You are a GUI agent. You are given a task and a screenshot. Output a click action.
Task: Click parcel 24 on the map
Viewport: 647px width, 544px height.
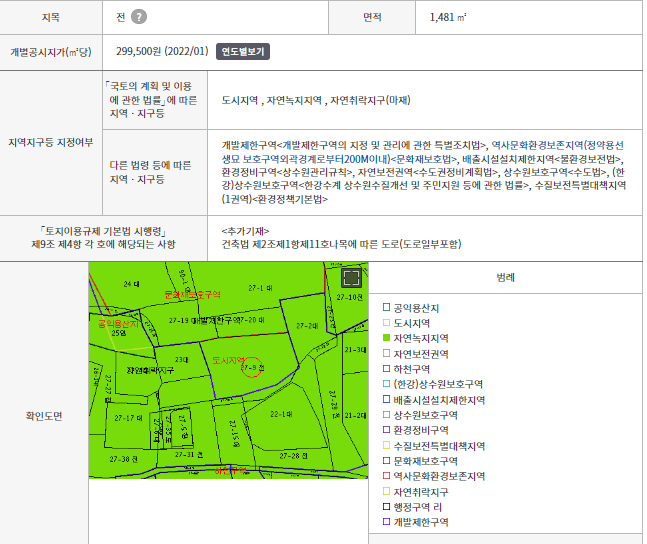tap(131, 284)
